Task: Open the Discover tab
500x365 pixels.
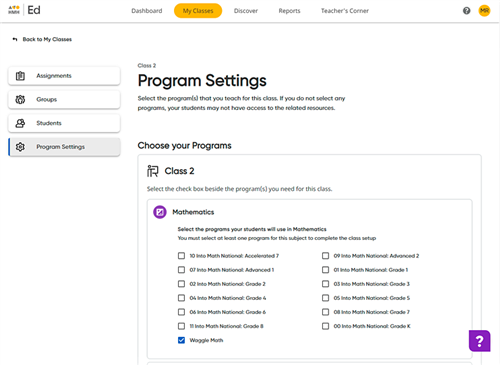Action: click(246, 11)
